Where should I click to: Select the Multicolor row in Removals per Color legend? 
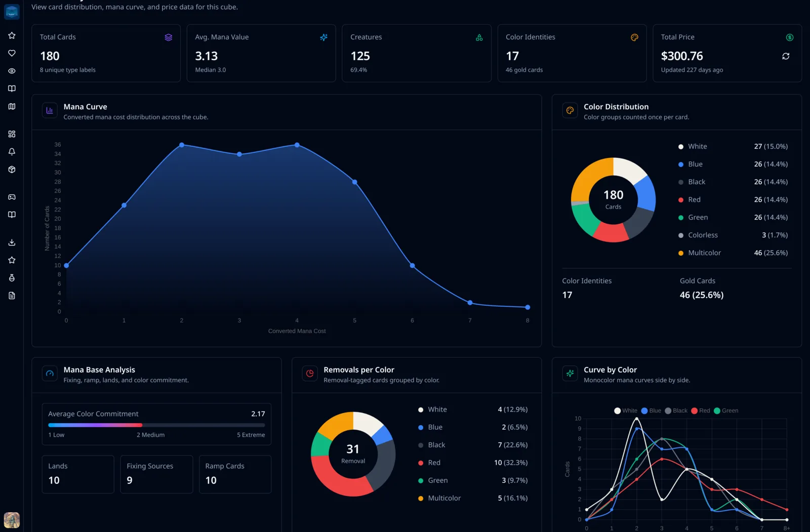(473, 498)
